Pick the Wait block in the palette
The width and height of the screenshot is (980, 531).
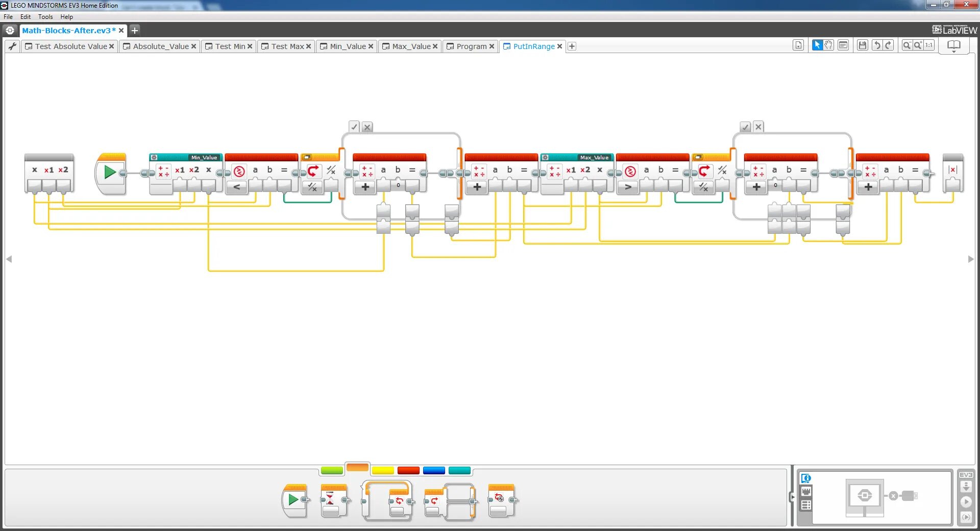334,501
